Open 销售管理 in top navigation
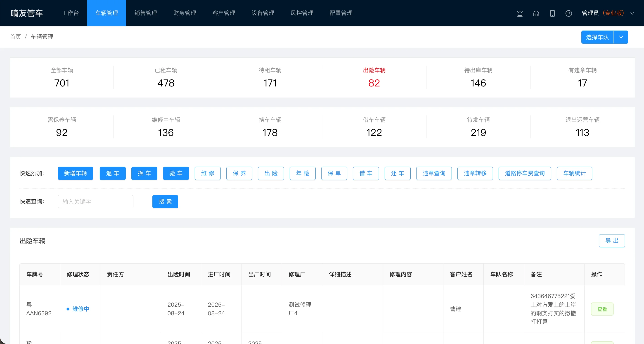This screenshot has height=344, width=644. tap(145, 13)
